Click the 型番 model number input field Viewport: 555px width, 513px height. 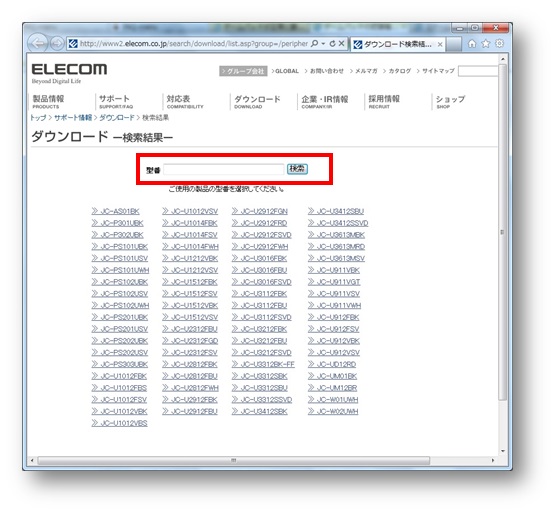pyautogui.click(x=224, y=170)
